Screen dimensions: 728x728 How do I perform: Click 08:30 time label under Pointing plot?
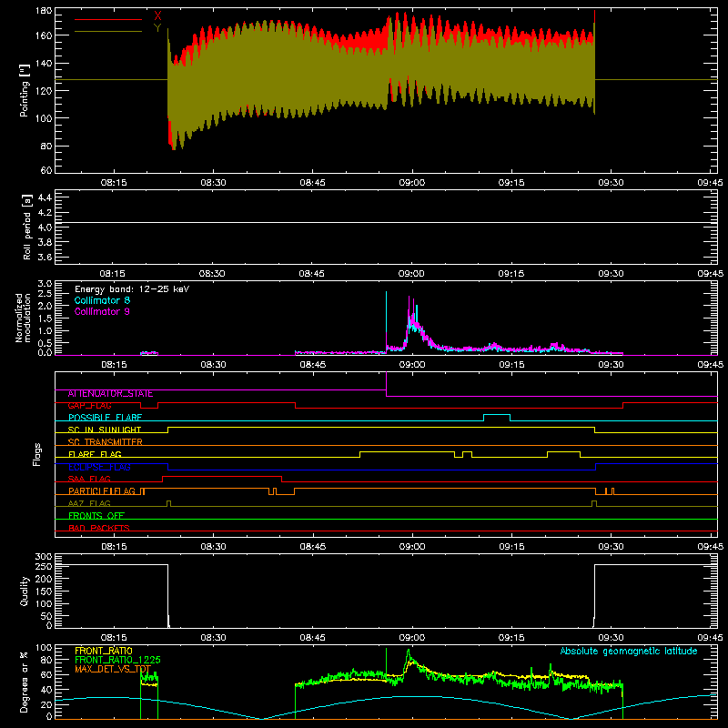tap(213, 183)
